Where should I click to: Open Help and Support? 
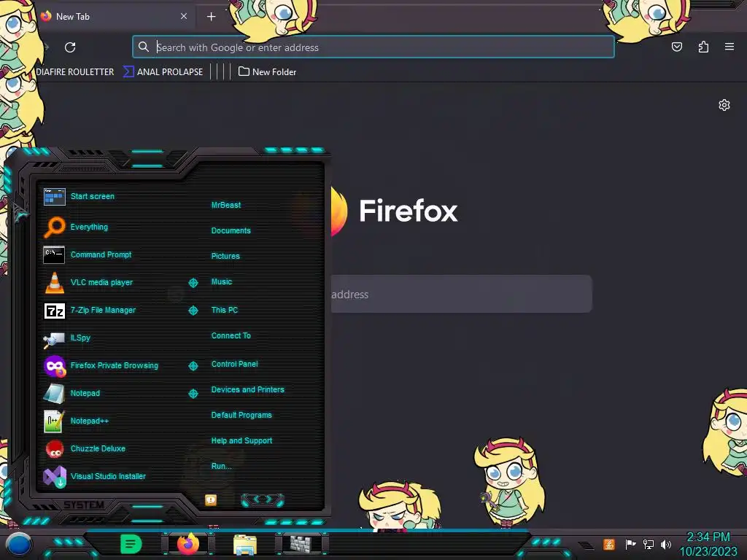241,441
